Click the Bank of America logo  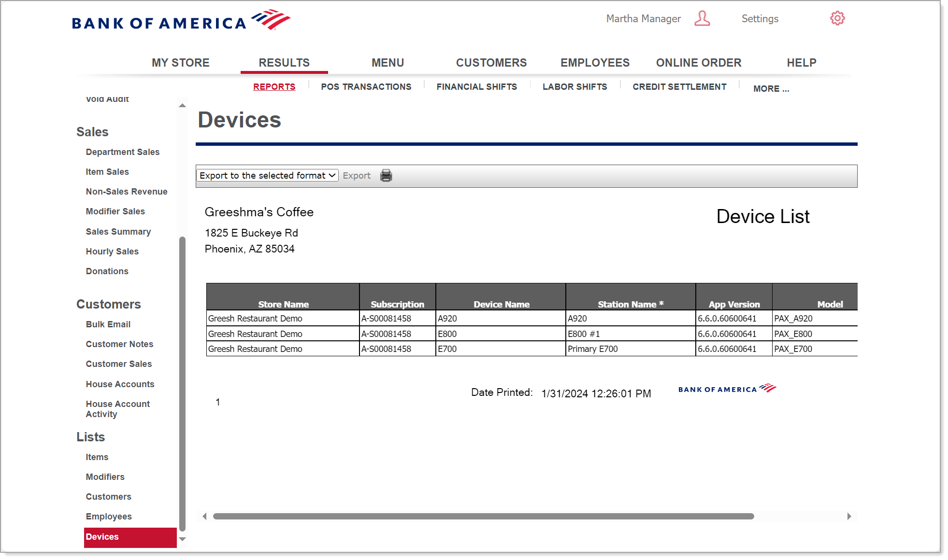pyautogui.click(x=181, y=20)
